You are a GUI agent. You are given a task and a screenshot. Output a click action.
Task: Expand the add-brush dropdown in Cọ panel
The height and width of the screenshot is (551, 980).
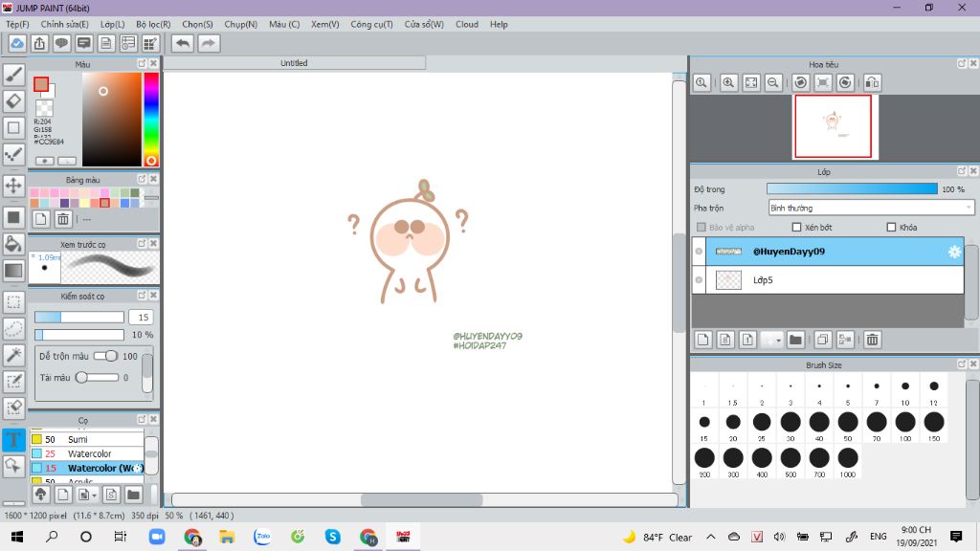[94, 495]
